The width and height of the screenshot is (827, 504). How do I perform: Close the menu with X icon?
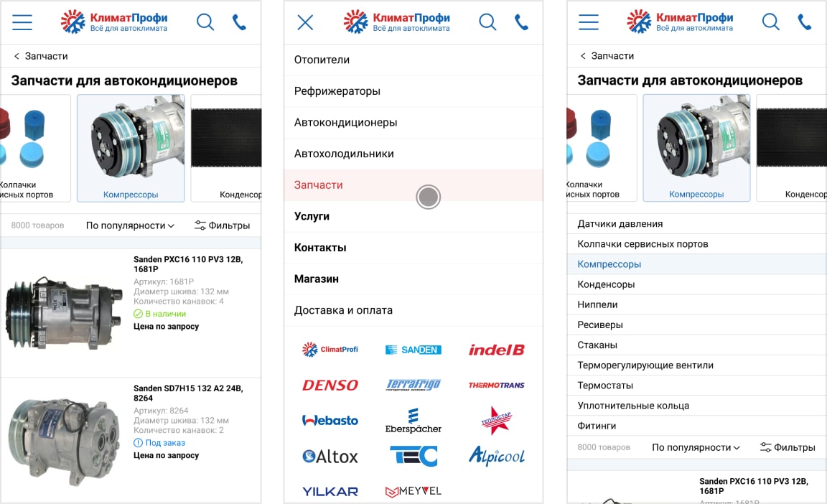pos(305,22)
